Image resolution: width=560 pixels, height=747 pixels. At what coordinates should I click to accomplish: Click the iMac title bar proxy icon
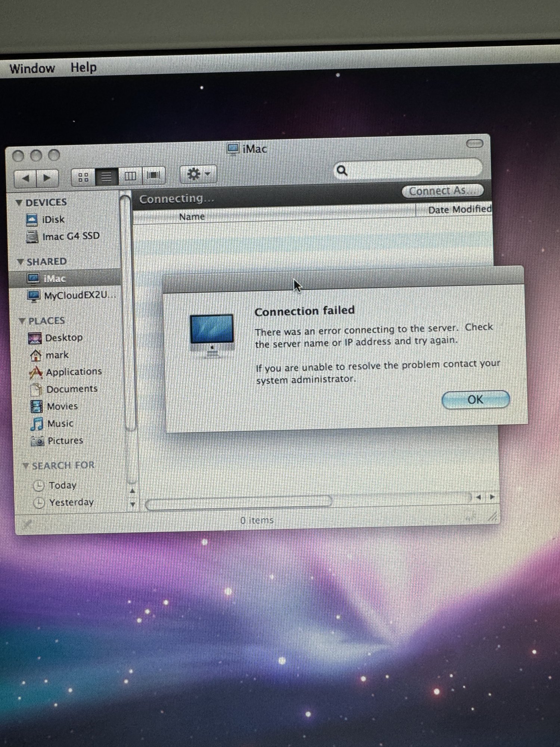click(233, 149)
